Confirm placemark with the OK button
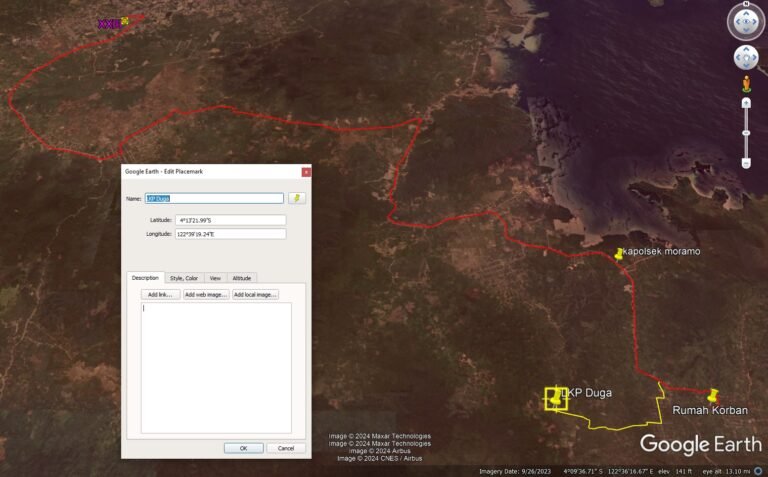 tap(243, 448)
